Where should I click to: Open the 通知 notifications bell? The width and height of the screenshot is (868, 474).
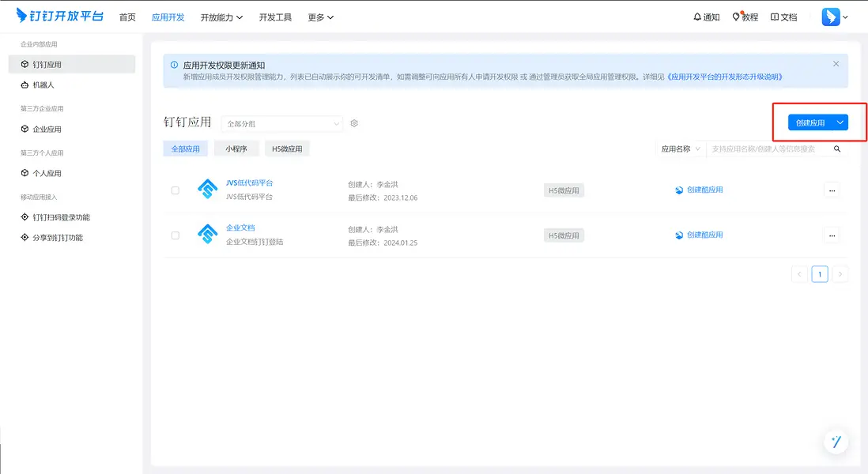click(705, 16)
